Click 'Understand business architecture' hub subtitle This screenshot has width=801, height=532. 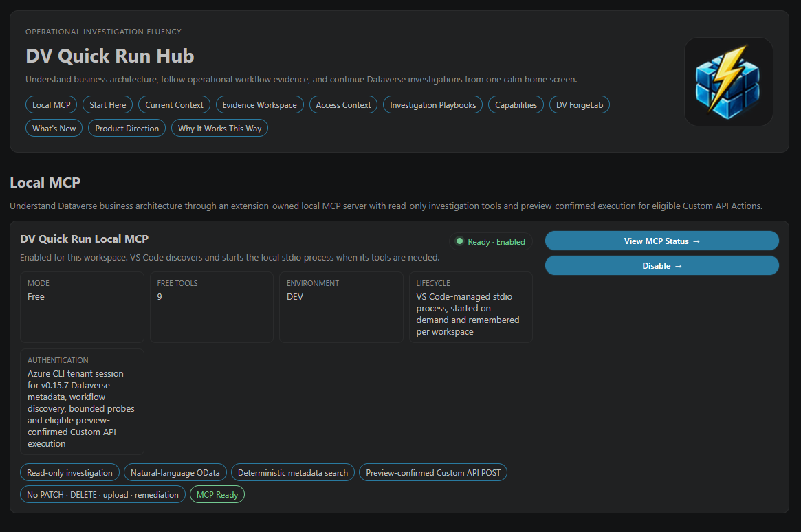(x=301, y=79)
